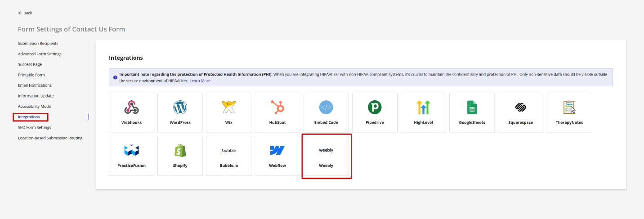Choose the GoogleSheets integration icon
Screen dimensions: 644x219
pos(472,107)
